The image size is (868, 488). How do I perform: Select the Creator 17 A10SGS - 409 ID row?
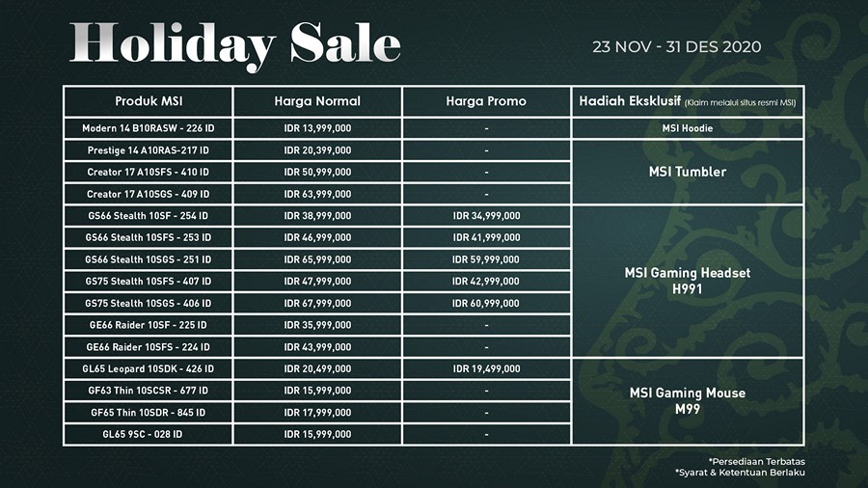pyautogui.click(x=149, y=194)
